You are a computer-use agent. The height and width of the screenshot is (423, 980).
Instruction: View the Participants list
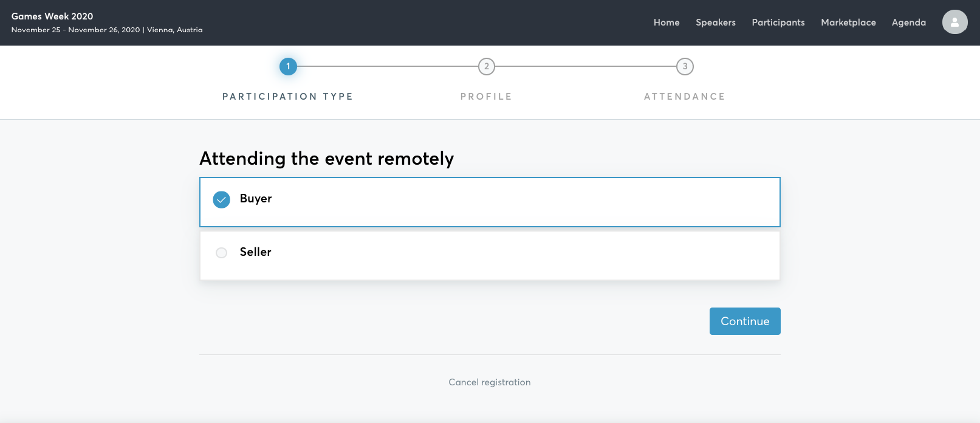tap(778, 22)
